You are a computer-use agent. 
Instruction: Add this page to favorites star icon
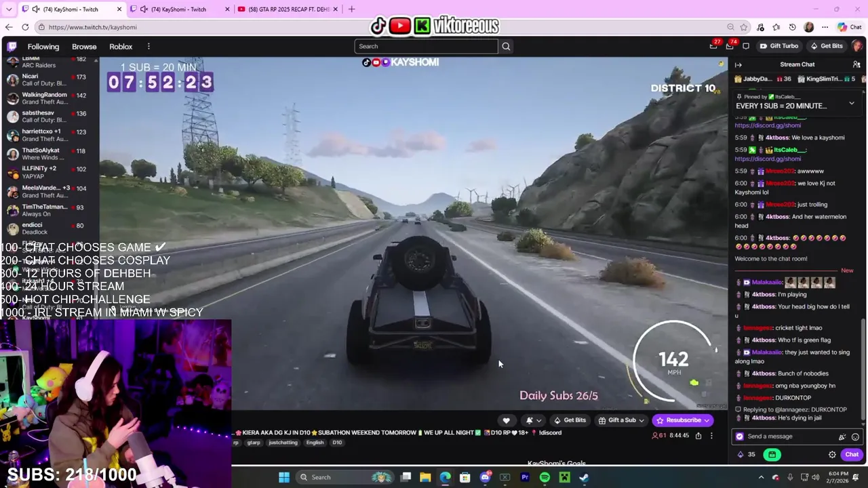coord(744,27)
